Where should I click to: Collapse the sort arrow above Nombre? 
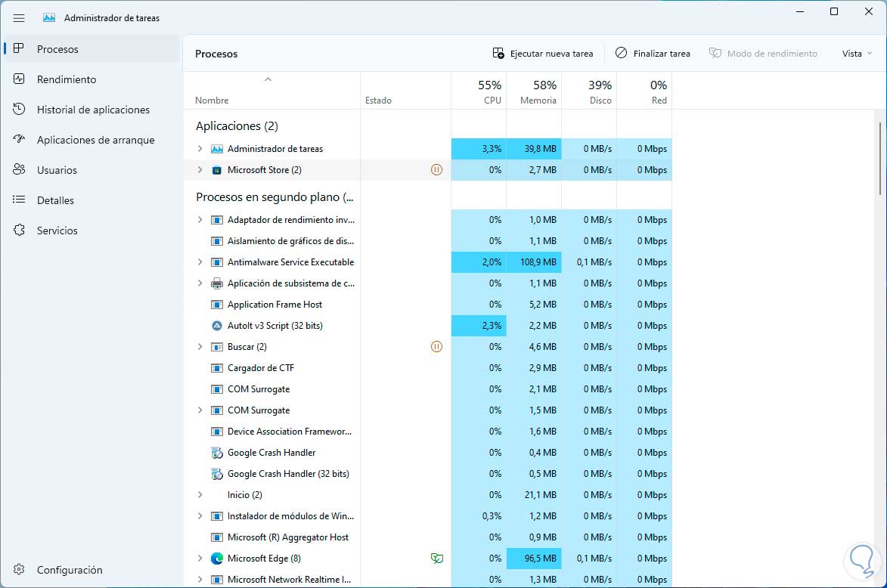[x=268, y=79]
